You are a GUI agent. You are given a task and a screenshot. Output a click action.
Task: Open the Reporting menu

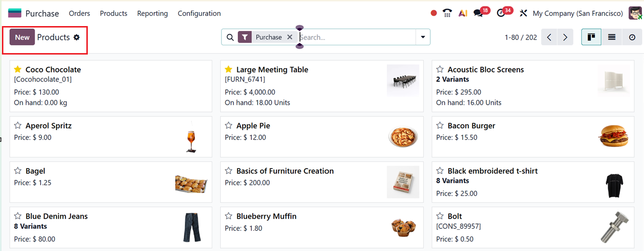152,14
